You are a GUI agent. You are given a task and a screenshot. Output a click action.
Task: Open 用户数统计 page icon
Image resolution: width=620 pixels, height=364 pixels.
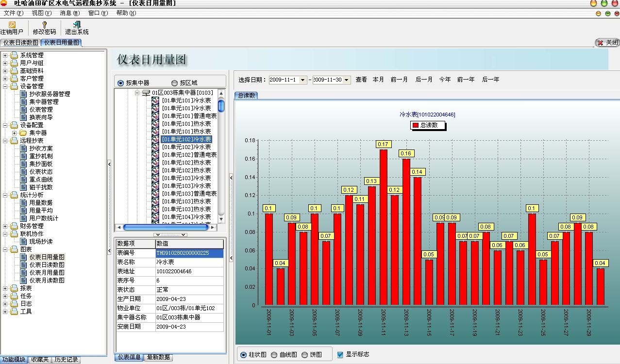pyautogui.click(x=24, y=218)
